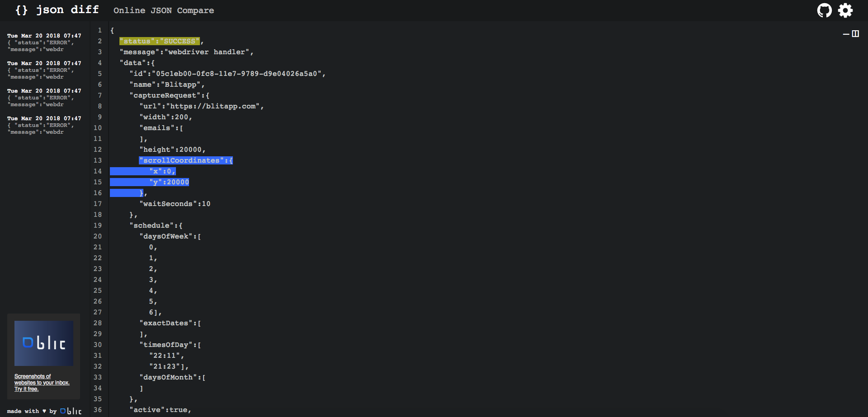
Task: Open the GitHub repository via the GitHub icon
Action: (824, 10)
